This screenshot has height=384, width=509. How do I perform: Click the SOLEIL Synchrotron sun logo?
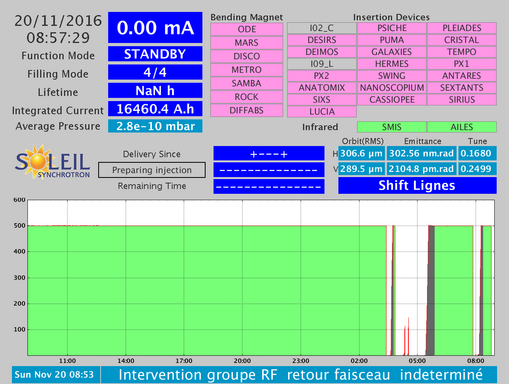click(x=52, y=162)
